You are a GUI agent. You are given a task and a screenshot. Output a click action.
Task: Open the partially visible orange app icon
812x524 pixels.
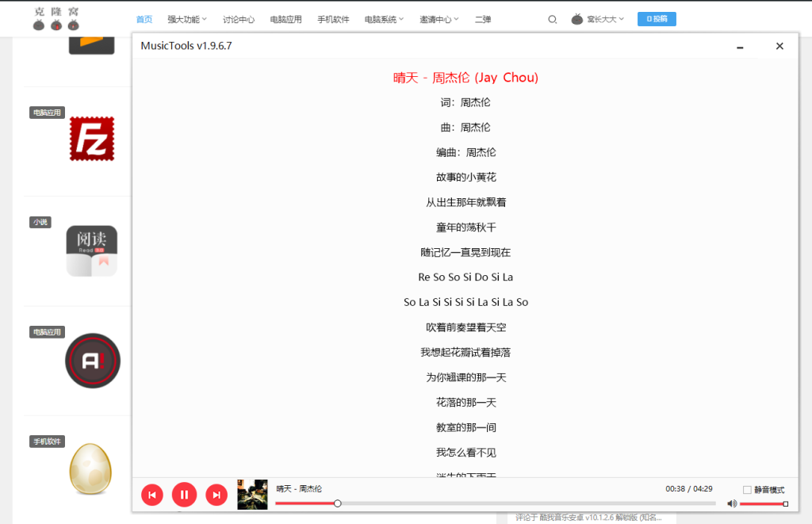(92, 45)
